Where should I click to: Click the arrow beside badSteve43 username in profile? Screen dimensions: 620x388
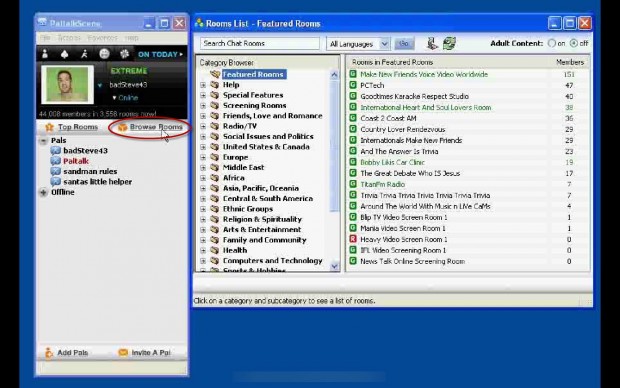coord(100,85)
